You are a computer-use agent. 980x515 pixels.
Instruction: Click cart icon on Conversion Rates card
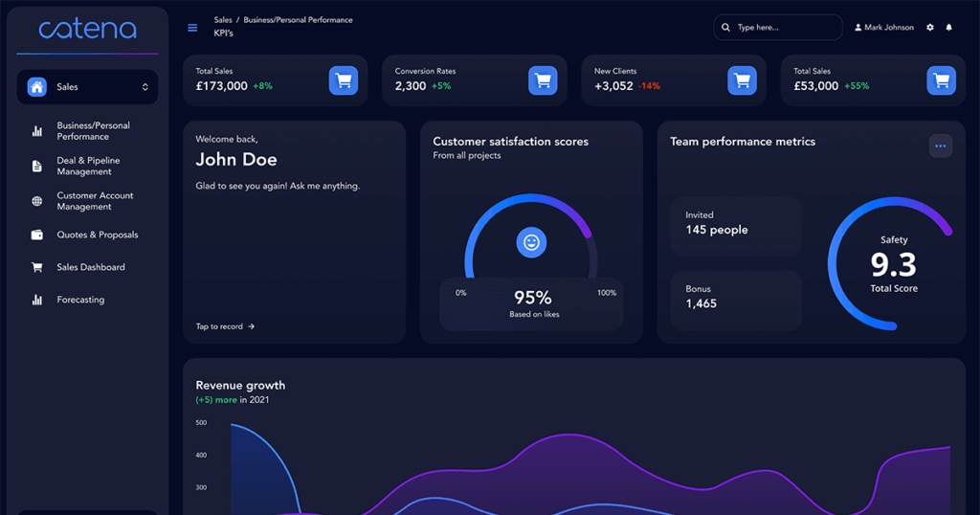(543, 80)
